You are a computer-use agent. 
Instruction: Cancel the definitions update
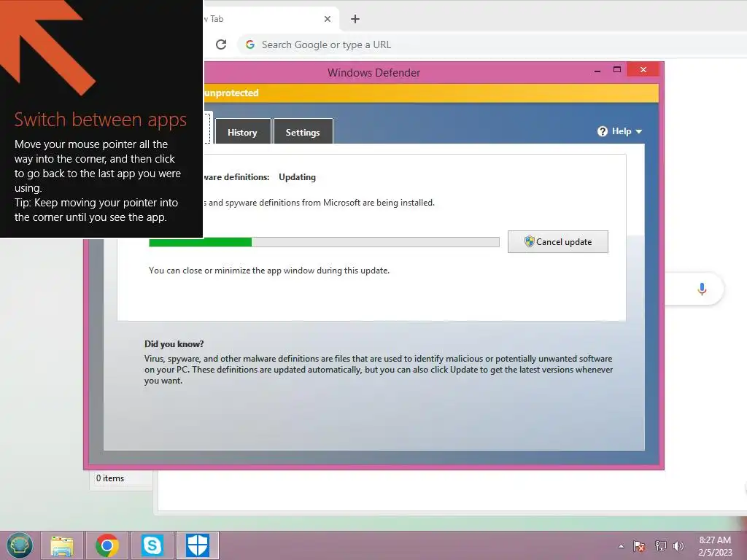[x=558, y=242]
